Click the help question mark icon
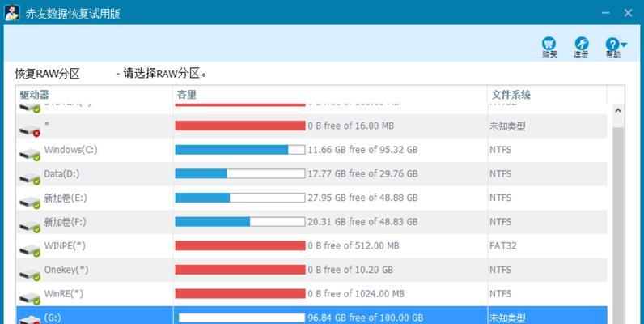This screenshot has height=324, width=644. [612, 44]
